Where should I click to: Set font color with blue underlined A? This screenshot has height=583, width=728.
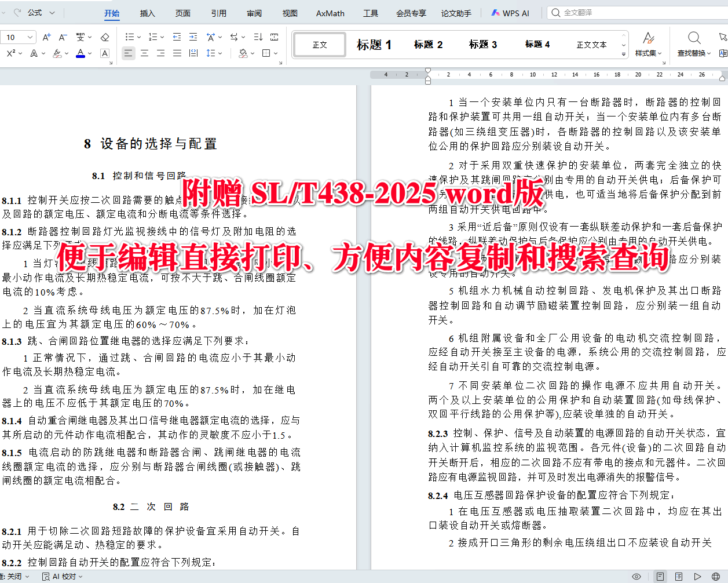click(81, 53)
